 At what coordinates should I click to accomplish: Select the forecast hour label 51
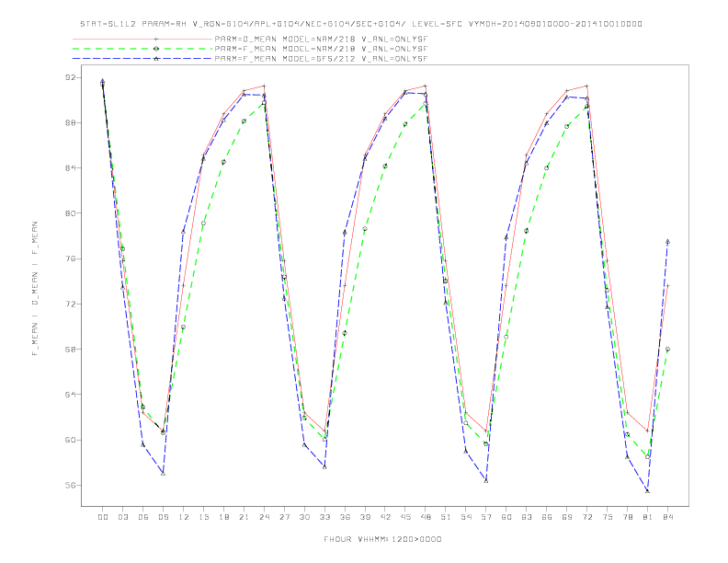[446, 517]
